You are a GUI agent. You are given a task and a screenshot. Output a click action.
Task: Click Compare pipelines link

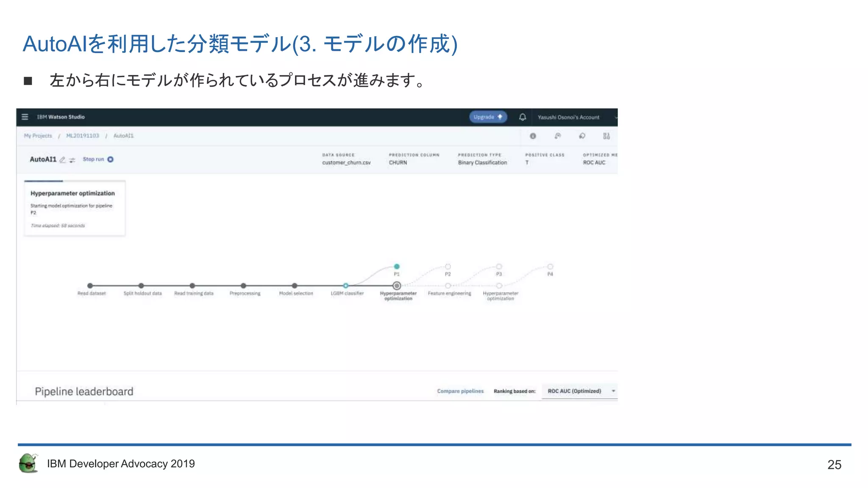[x=460, y=391]
